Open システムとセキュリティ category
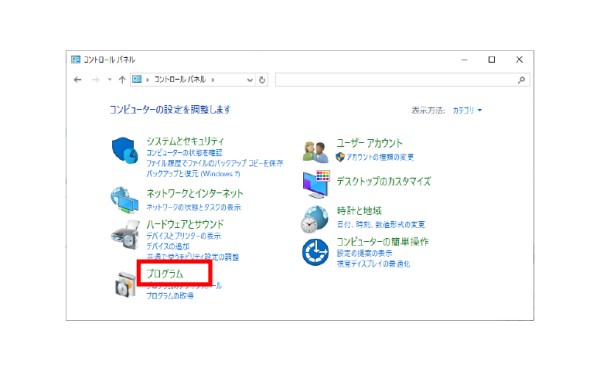 [x=185, y=141]
